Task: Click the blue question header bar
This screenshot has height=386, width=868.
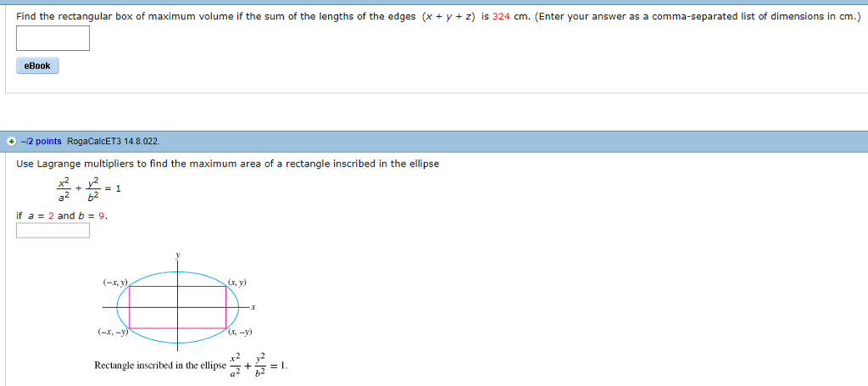Action: (434, 142)
